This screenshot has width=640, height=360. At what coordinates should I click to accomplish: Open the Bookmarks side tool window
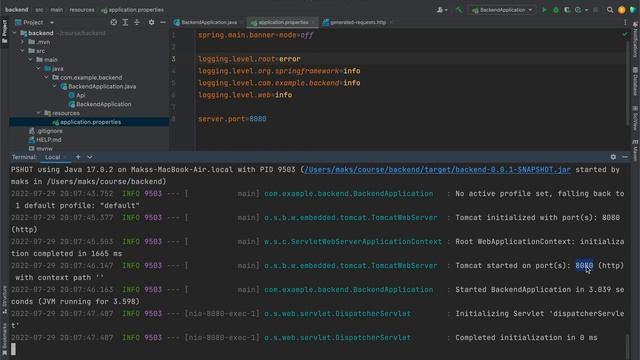4,338
